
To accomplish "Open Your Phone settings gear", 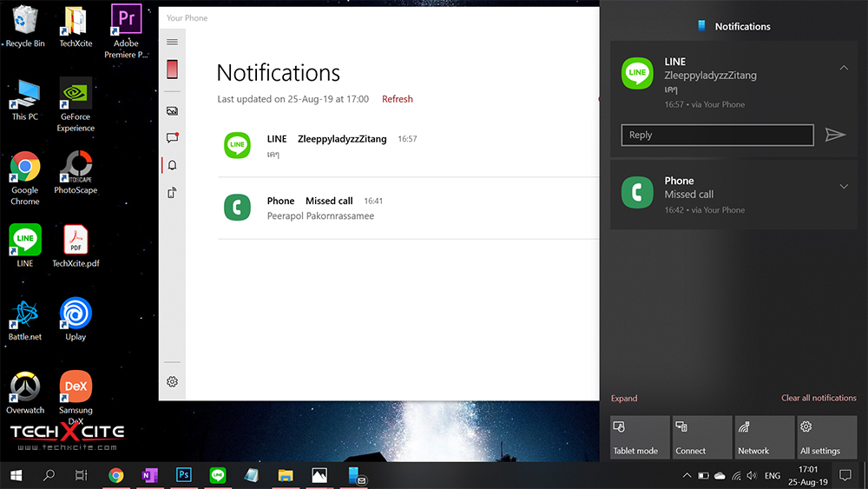I will tap(172, 381).
